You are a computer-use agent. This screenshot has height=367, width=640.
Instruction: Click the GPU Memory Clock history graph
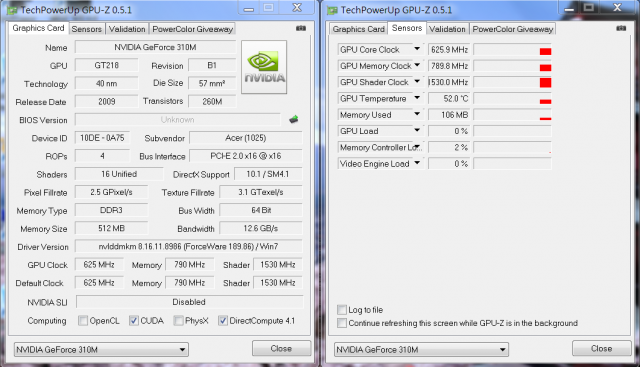[513, 66]
